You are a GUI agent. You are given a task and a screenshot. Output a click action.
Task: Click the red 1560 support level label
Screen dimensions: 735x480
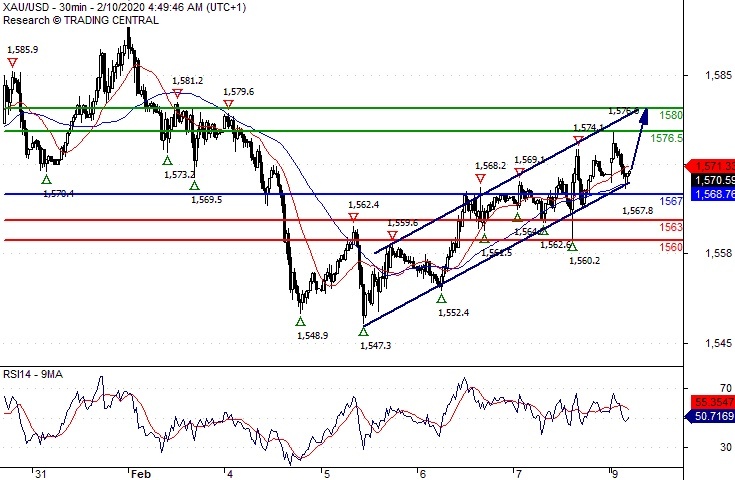tap(671, 248)
